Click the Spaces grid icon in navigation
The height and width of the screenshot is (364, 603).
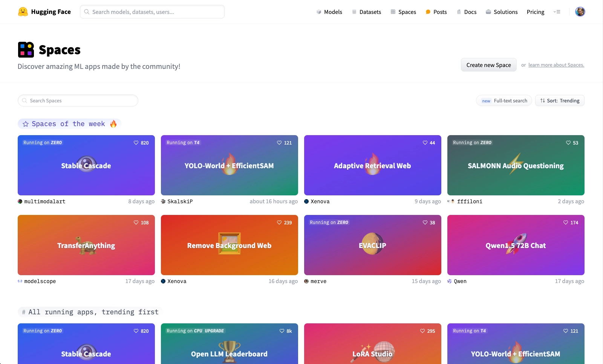392,12
